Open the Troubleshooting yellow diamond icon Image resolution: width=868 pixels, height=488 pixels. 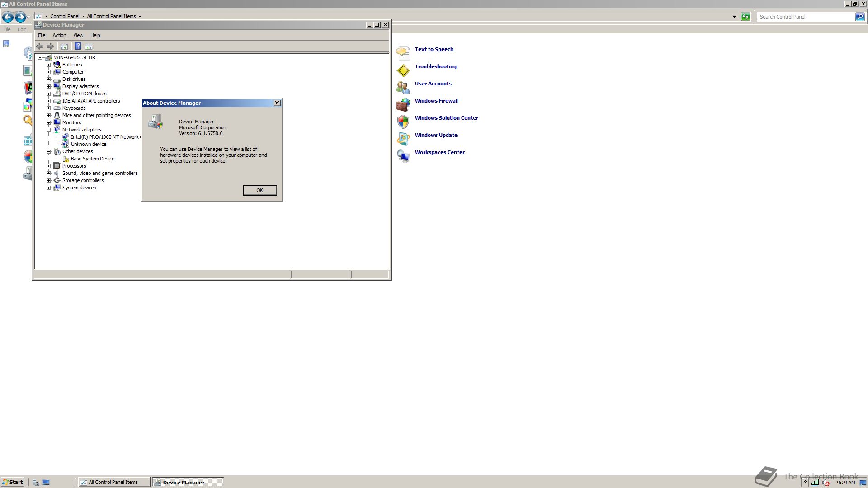click(x=403, y=70)
